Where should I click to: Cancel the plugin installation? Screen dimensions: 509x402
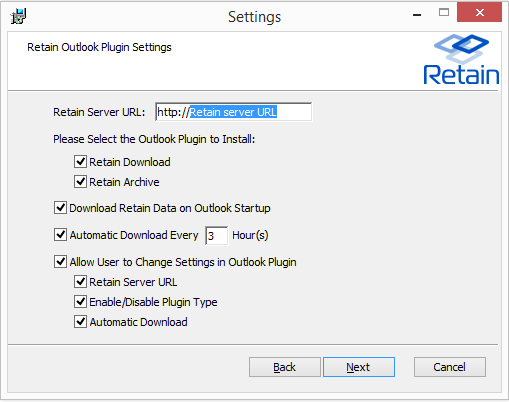[450, 367]
